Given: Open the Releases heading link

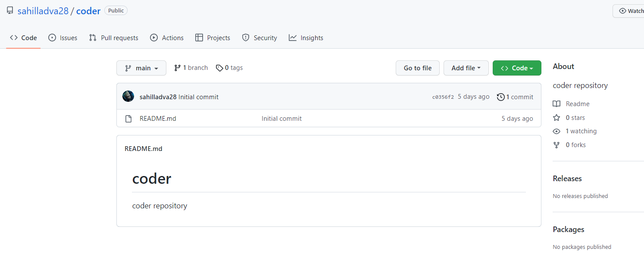Looking at the screenshot, I should coord(567,179).
